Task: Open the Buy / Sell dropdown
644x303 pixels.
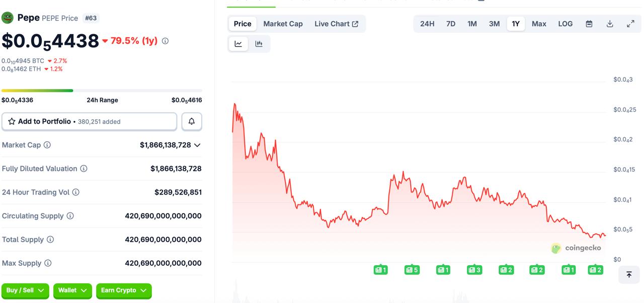Action: point(25,290)
